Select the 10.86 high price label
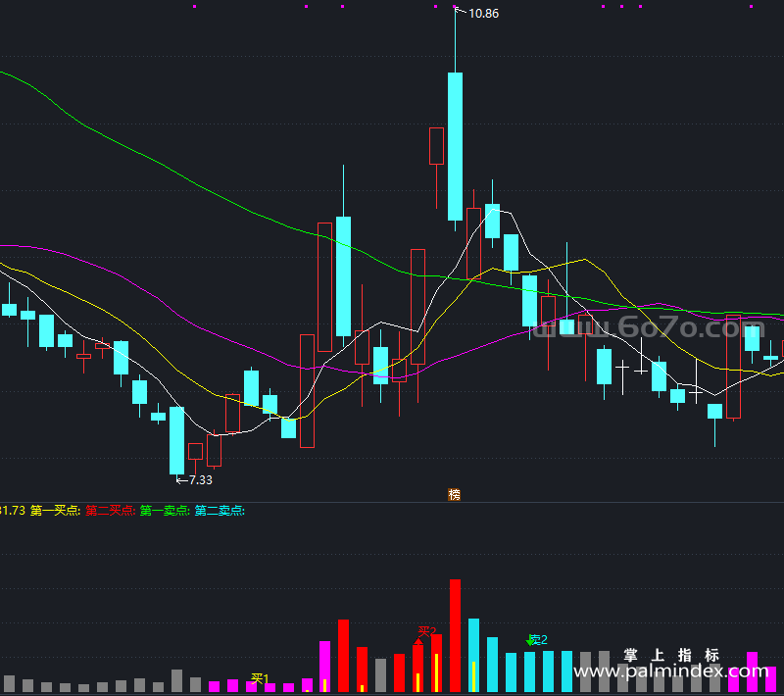 coord(483,14)
